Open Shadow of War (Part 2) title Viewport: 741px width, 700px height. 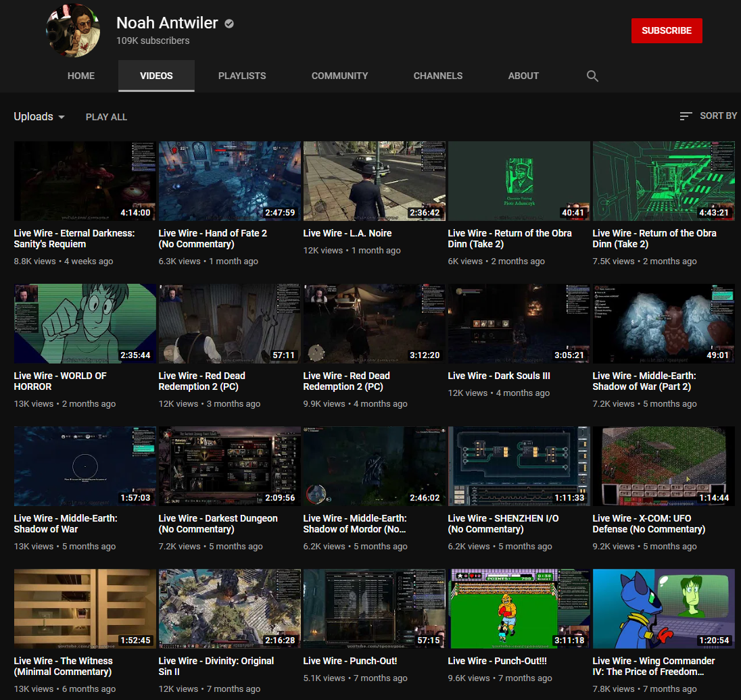[x=644, y=381]
